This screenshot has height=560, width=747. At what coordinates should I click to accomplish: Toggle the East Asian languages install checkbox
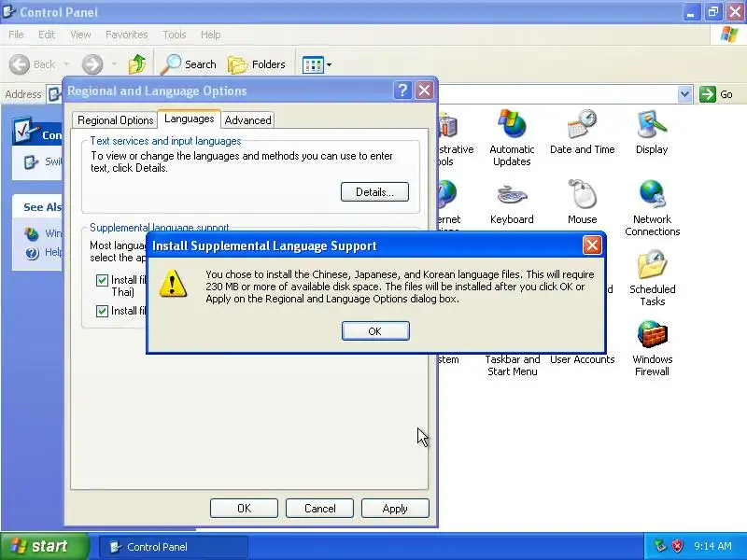click(102, 311)
